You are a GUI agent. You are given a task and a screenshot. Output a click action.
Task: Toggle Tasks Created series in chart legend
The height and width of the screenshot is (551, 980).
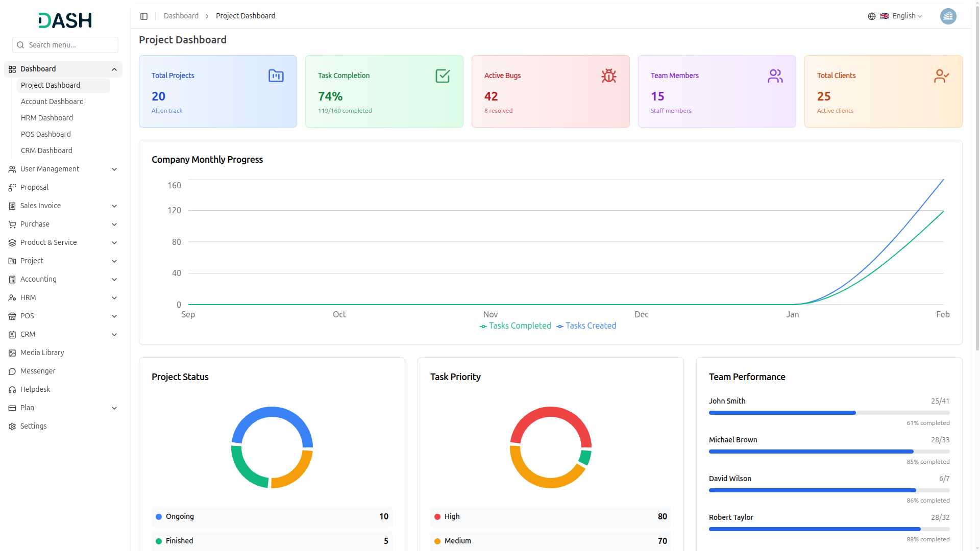click(586, 326)
